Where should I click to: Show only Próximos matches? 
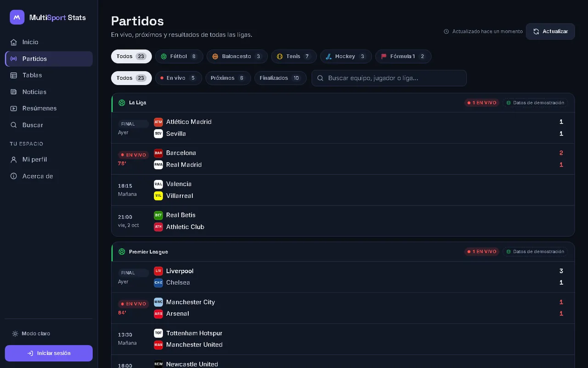coord(228,78)
